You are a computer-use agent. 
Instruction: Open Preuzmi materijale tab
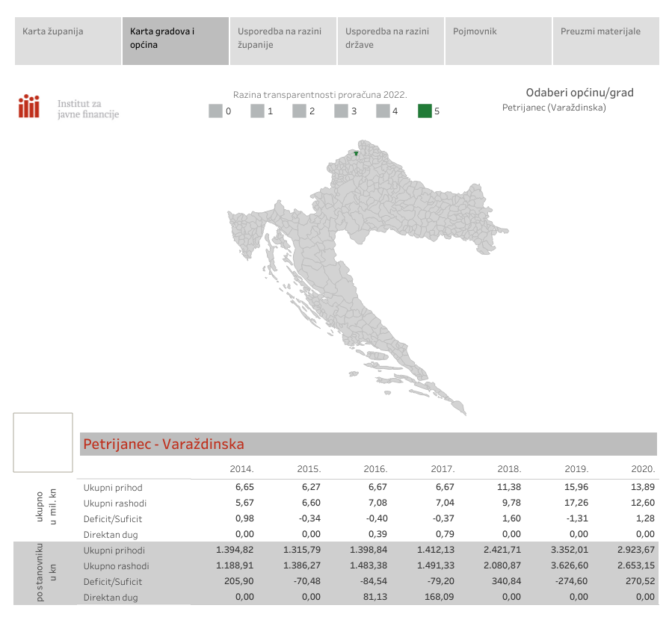[605, 41]
